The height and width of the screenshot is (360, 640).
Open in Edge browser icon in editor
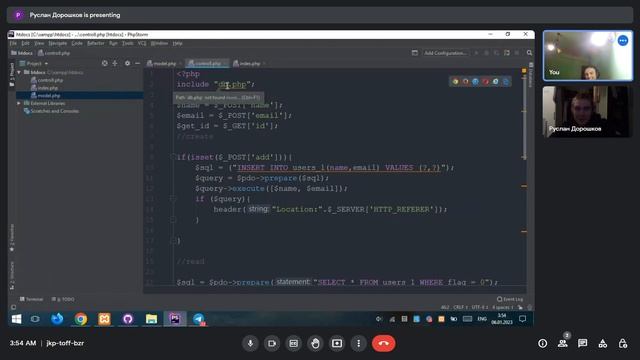click(x=506, y=82)
